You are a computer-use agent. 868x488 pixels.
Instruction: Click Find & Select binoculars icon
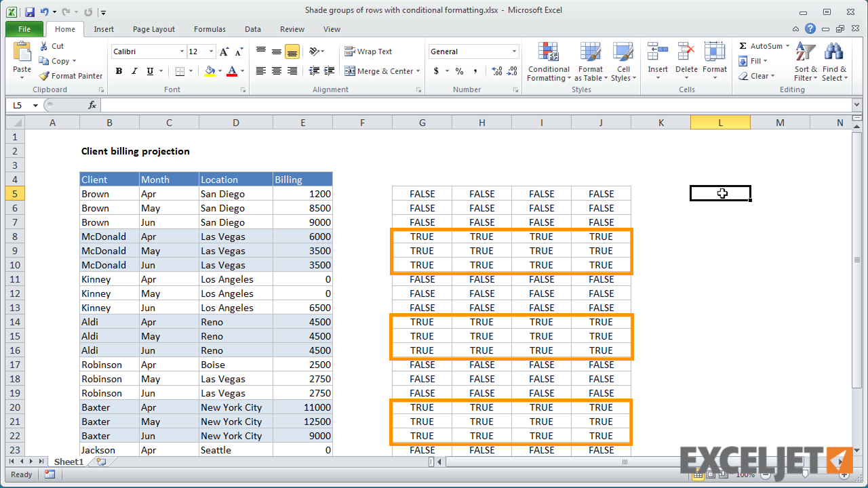(x=834, y=53)
